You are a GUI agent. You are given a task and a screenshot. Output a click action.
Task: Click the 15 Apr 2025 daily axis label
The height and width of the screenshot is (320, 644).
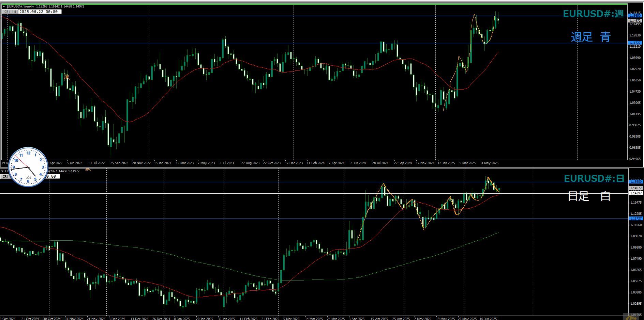(379, 319)
